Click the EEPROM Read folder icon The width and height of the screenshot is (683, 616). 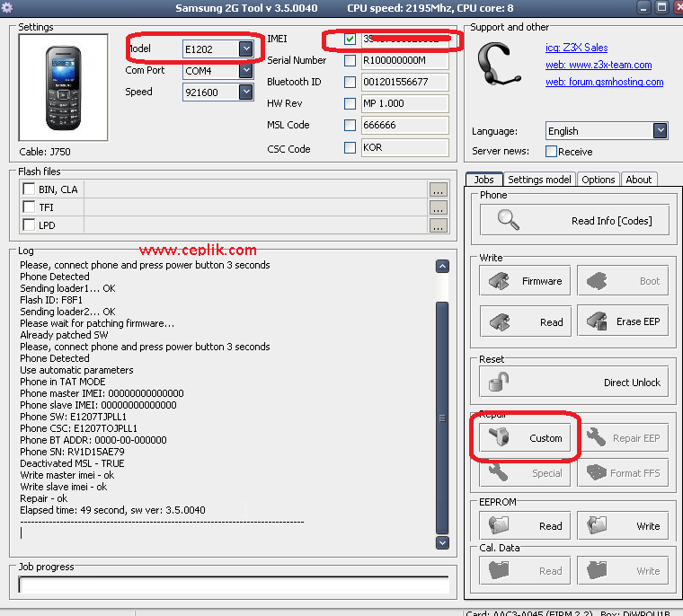[x=499, y=525]
